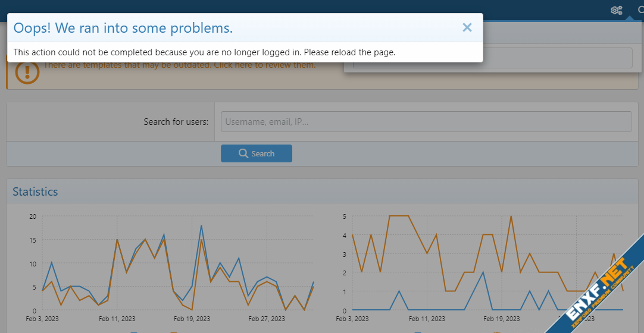This screenshot has height=333, width=644.
Task: Click the error dialog title text
Action: (x=123, y=28)
